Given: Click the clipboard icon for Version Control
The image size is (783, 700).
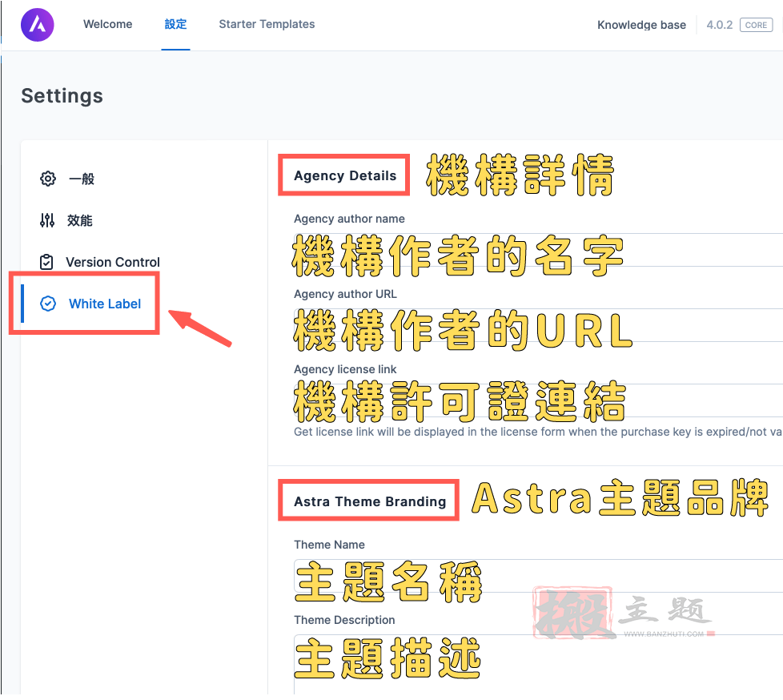Looking at the screenshot, I should coord(46,262).
